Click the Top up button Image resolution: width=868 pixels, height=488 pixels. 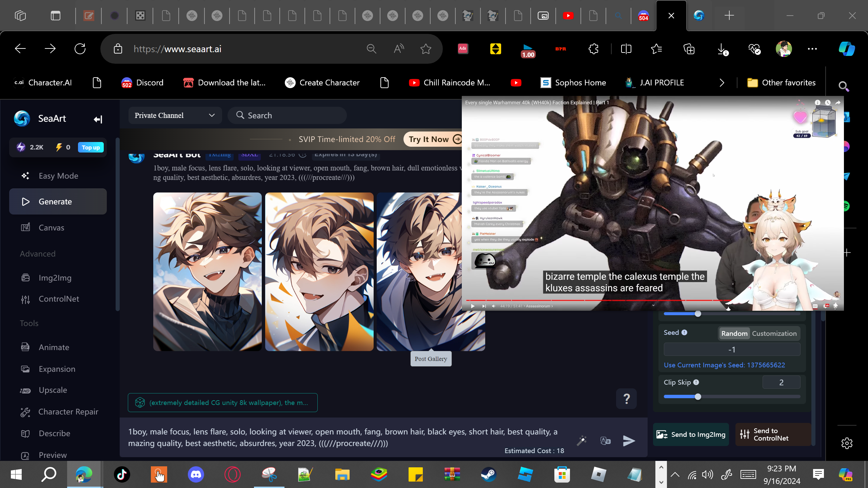[91, 147]
